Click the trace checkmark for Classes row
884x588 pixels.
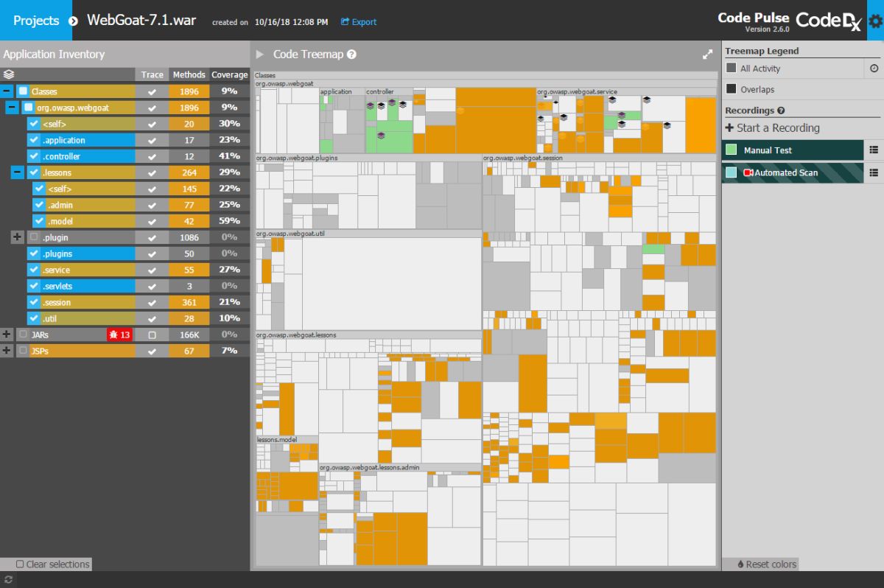point(152,91)
